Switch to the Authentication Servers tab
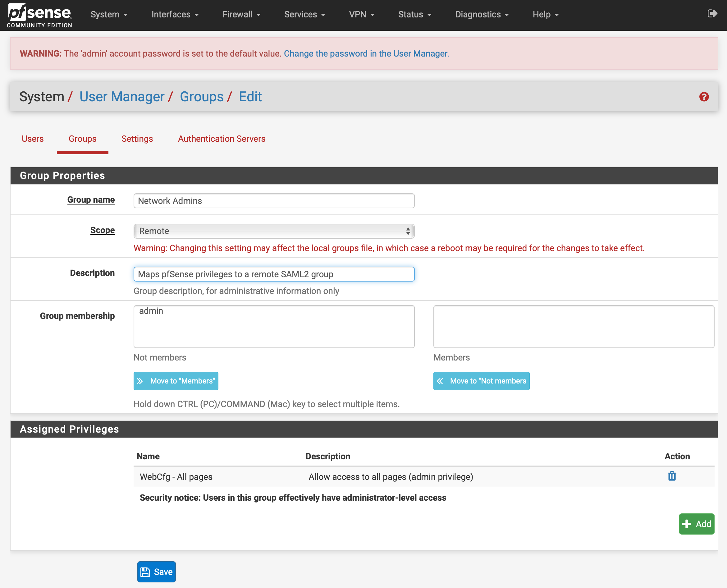Screen dimensions: 727x588 (x=222, y=139)
